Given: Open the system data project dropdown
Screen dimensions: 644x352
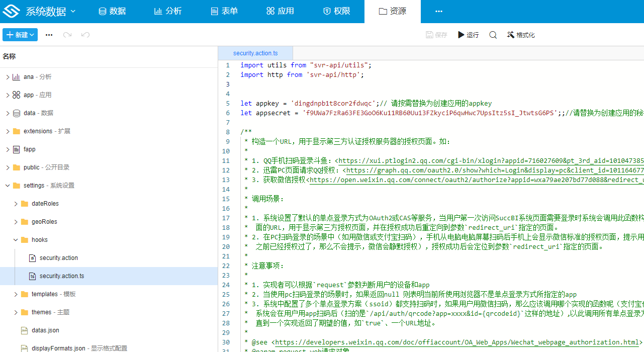Looking at the screenshot, I should (50, 11).
